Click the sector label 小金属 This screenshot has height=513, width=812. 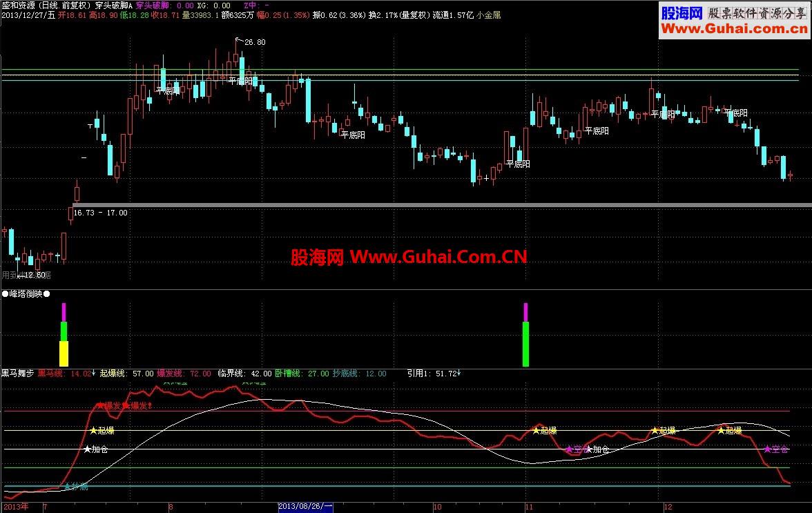click(x=489, y=15)
